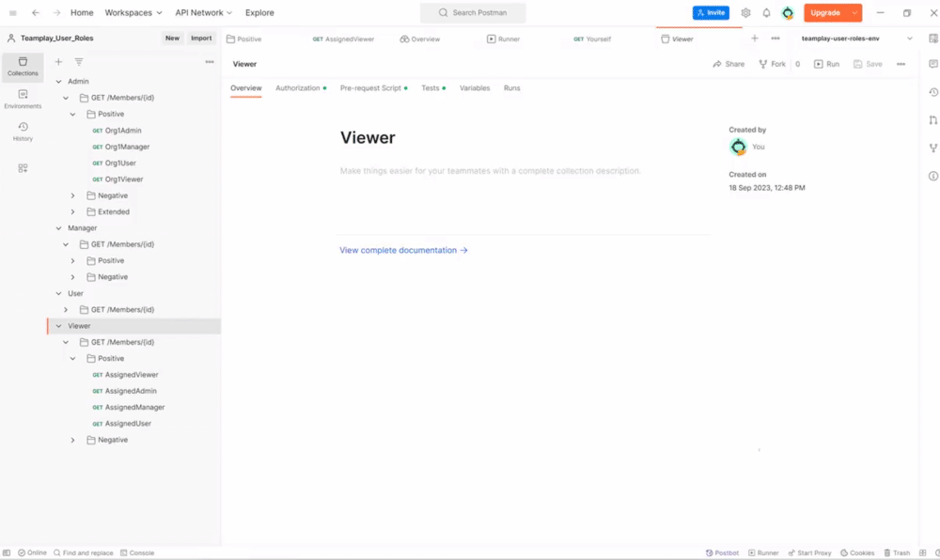Go forward with the right arrow
Screen dimensions: 940x560
pos(56,12)
